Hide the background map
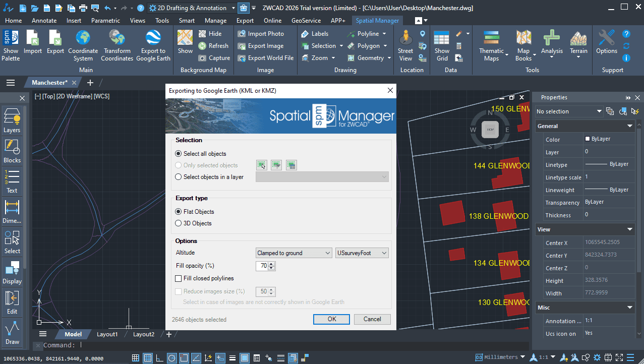644x364 pixels. pyautogui.click(x=210, y=34)
